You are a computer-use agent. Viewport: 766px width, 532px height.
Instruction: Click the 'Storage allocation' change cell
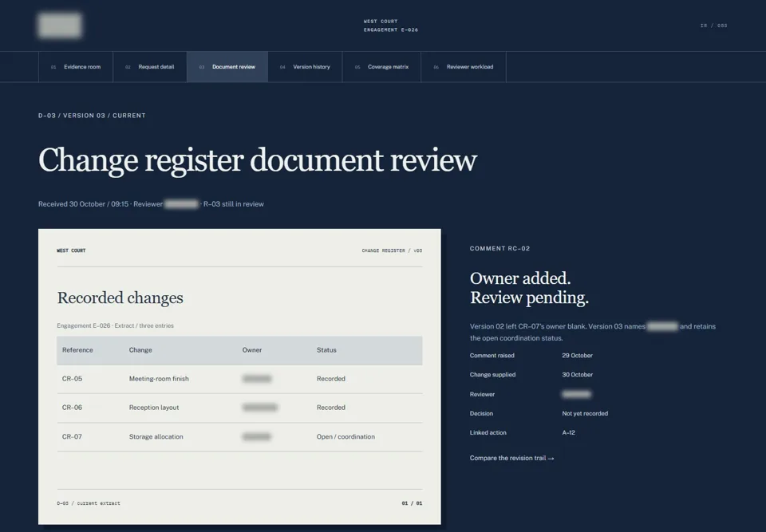click(x=156, y=437)
